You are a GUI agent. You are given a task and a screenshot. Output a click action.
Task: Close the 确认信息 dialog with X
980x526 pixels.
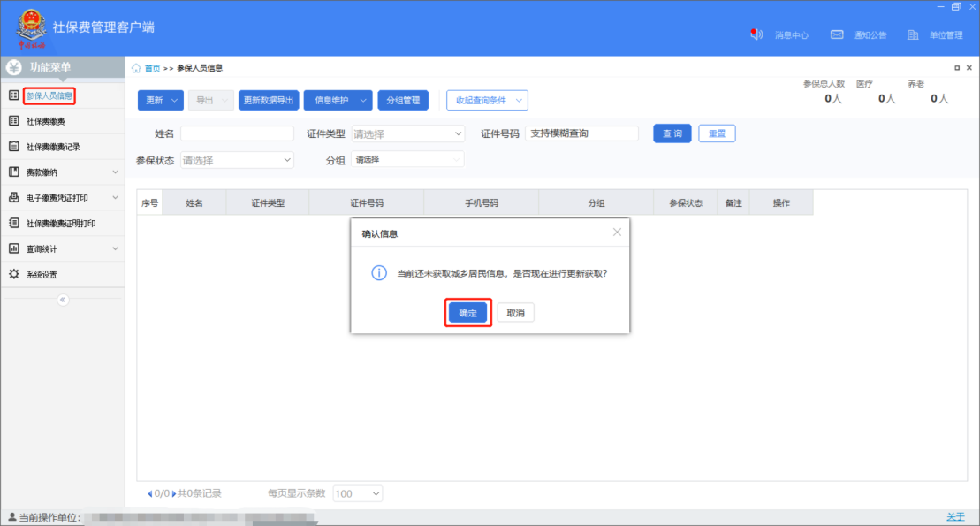(x=617, y=233)
